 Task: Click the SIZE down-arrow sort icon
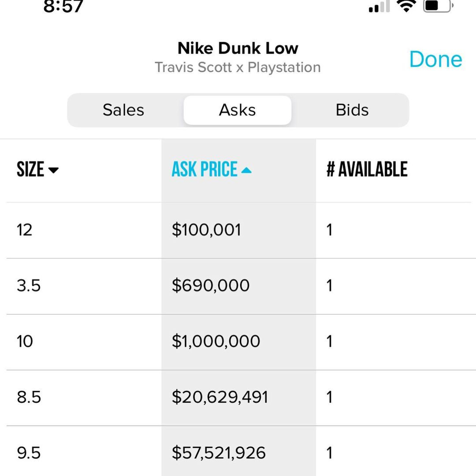click(53, 170)
